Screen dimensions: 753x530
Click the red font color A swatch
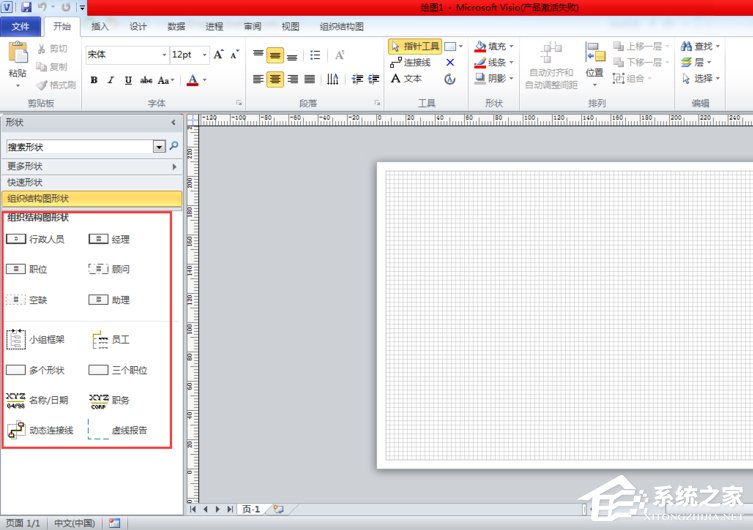pos(193,80)
